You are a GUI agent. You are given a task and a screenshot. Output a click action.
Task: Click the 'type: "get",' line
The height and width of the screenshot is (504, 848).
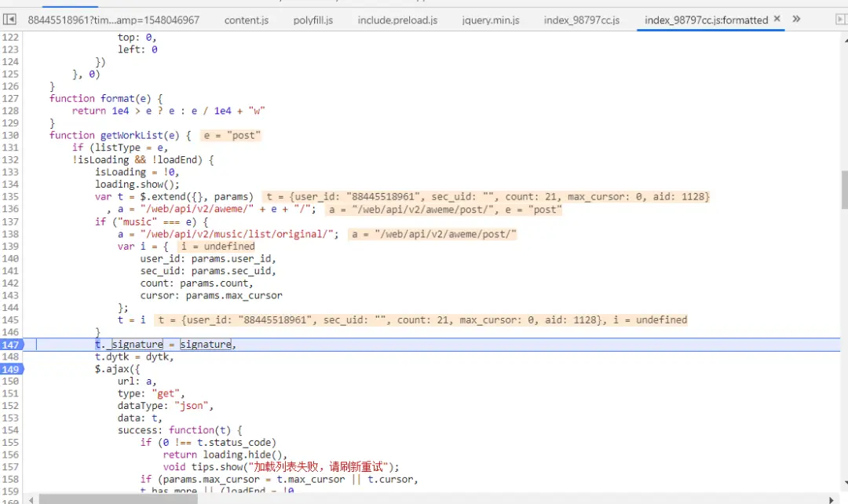[152, 393]
